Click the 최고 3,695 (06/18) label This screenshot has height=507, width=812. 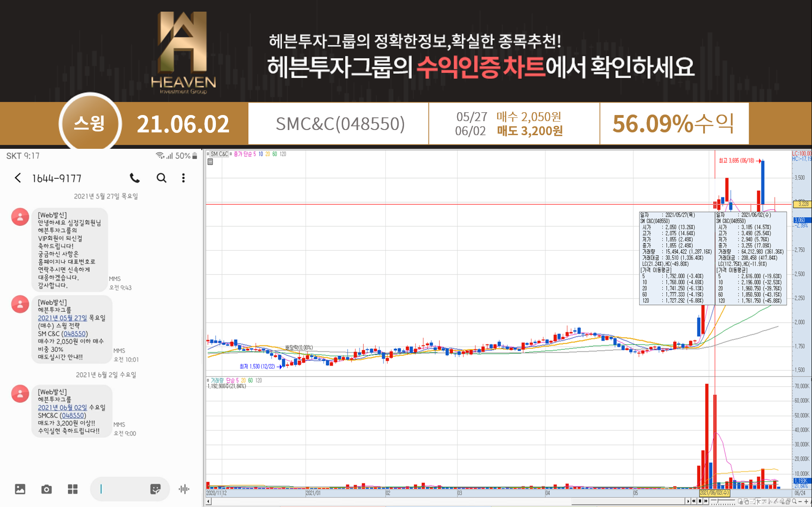pos(736,161)
